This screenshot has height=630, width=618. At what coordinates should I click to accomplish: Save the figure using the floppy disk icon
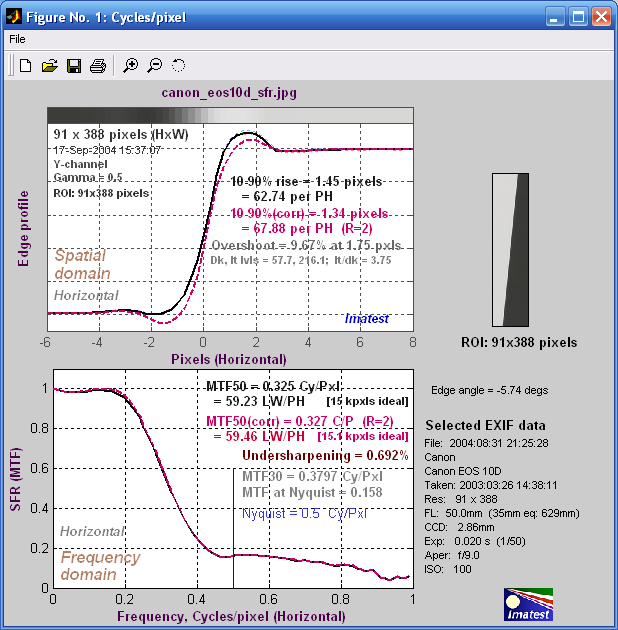pyautogui.click(x=74, y=66)
